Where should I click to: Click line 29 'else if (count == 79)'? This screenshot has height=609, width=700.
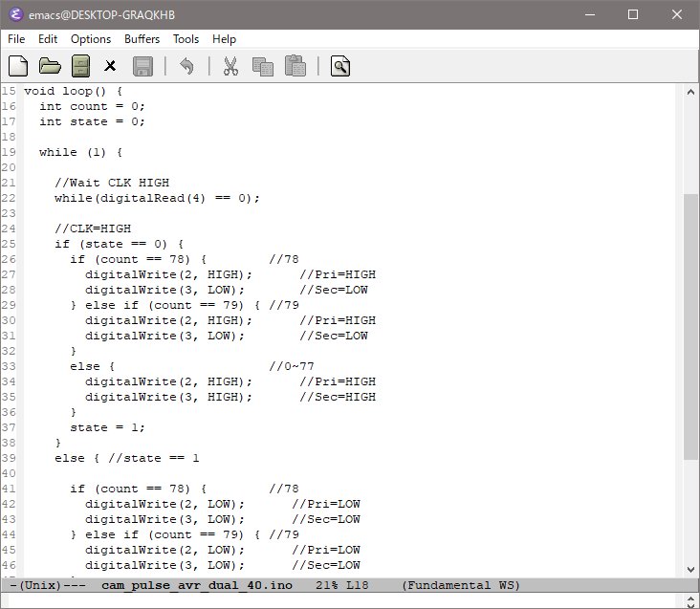coord(164,305)
